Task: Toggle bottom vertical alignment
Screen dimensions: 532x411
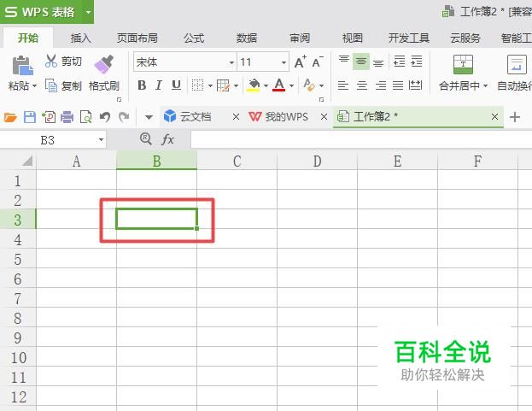Action: pos(378,62)
